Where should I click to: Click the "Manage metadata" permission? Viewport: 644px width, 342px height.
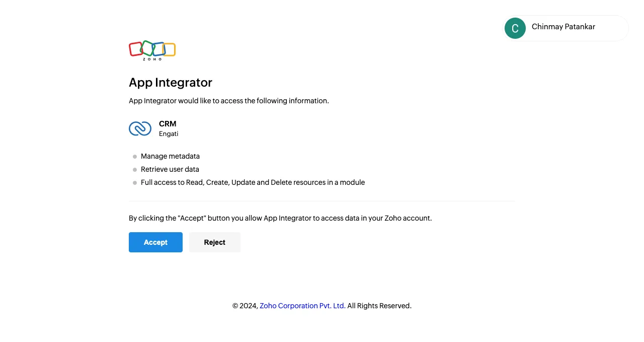tap(170, 156)
